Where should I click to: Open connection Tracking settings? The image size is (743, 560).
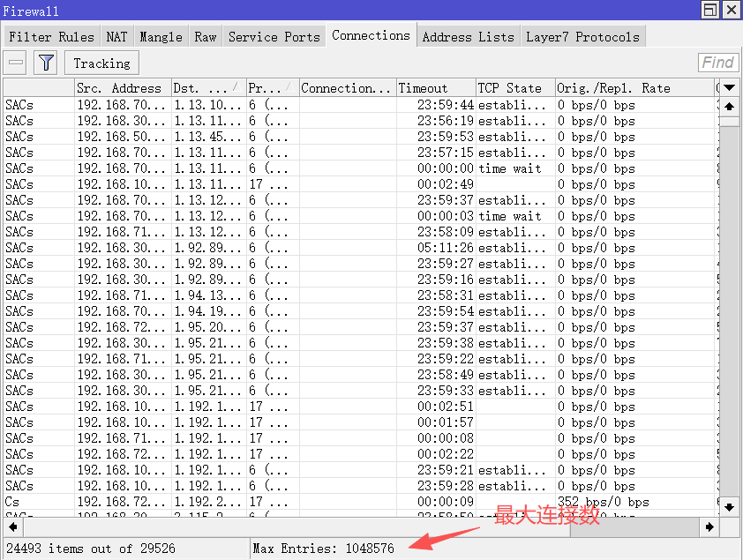click(x=101, y=63)
